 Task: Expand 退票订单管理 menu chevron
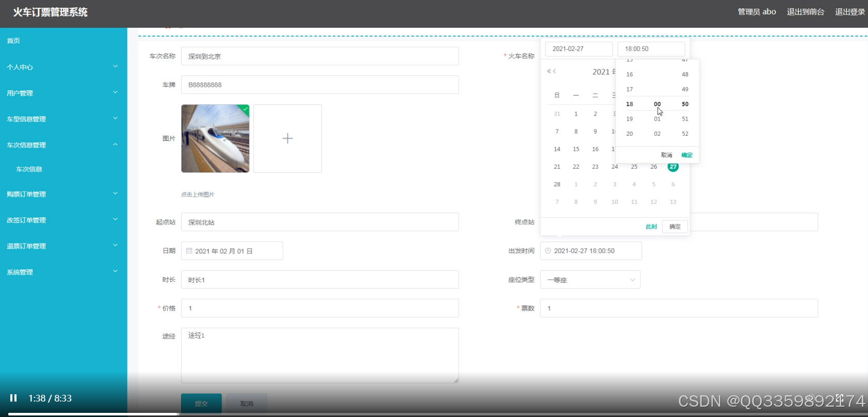[116, 245]
